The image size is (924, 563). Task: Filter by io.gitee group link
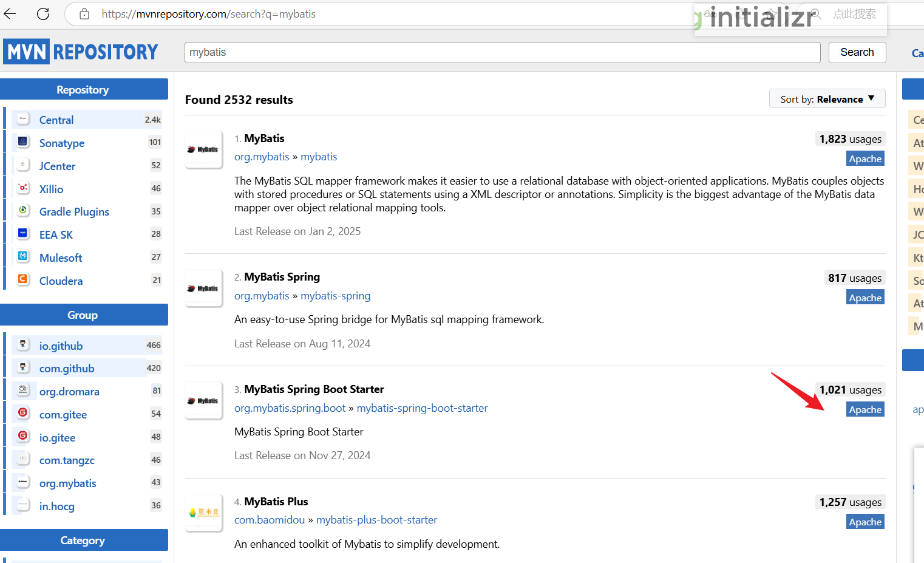coord(57,437)
